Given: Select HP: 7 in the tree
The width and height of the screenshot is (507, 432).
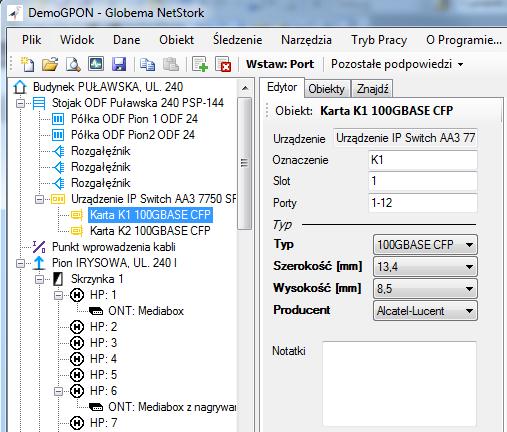Looking at the screenshot, I should point(103,423).
